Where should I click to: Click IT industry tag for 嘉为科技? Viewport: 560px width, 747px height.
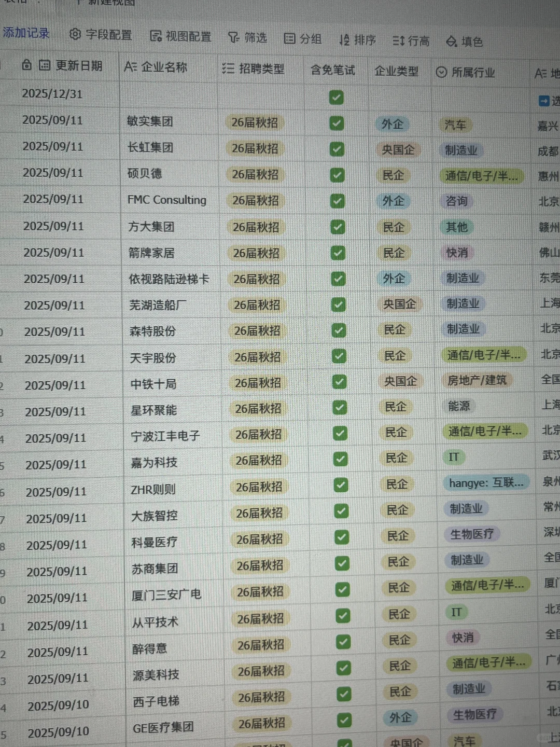[x=454, y=457]
